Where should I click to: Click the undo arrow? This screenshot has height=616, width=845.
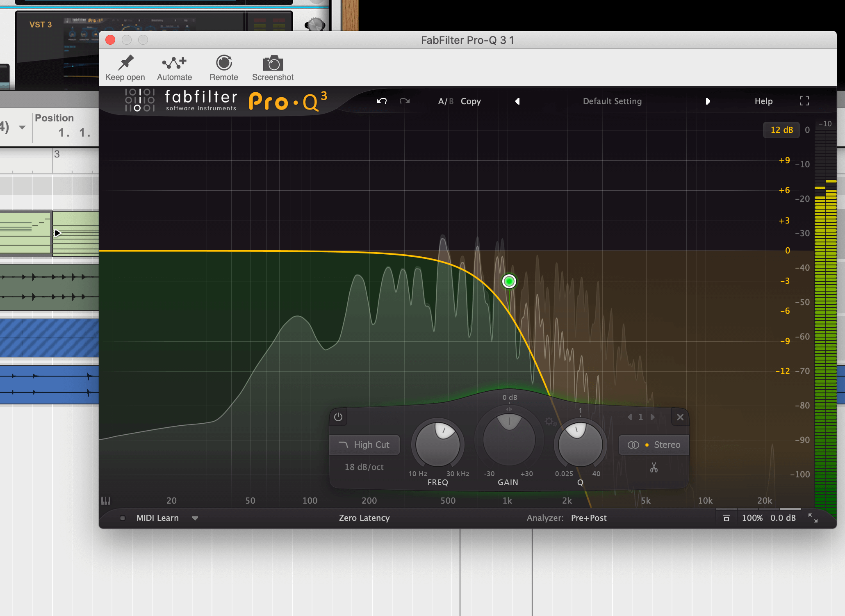pyautogui.click(x=382, y=101)
